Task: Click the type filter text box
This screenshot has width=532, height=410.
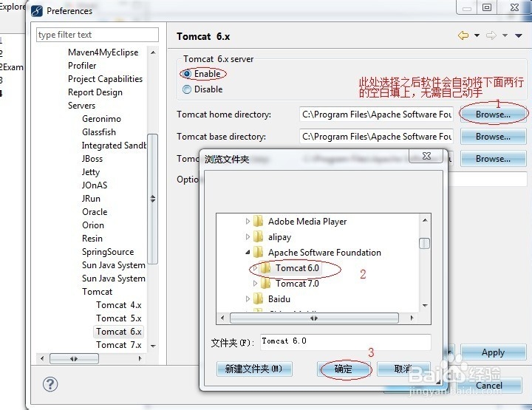Action: pyautogui.click(x=98, y=35)
